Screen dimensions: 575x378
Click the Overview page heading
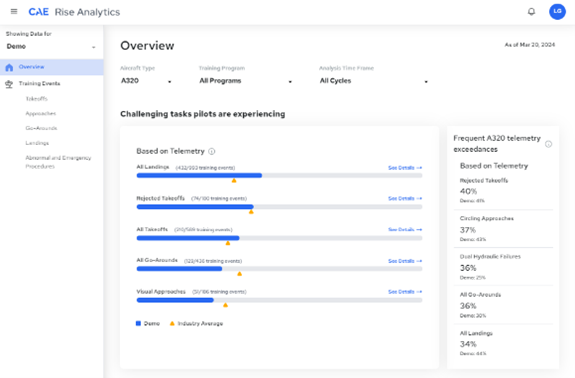click(147, 46)
